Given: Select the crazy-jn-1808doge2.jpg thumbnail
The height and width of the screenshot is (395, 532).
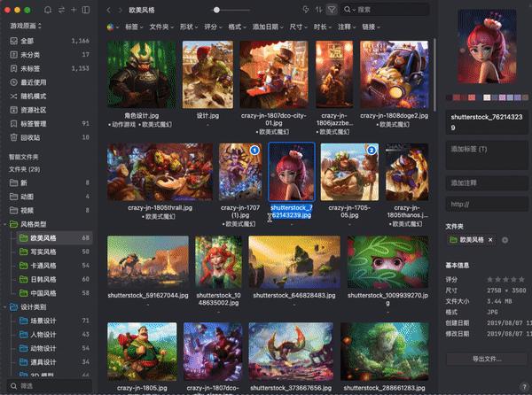Looking at the screenshot, I should coord(395,74).
